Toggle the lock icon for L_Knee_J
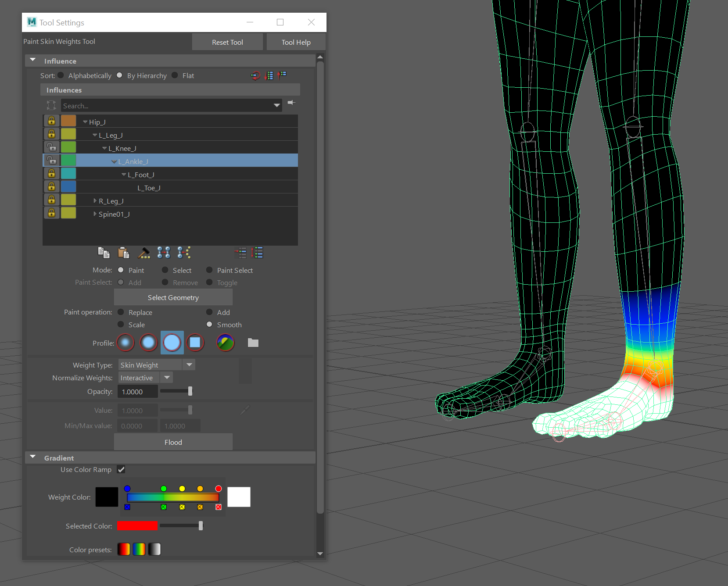This screenshot has width=728, height=586. (x=52, y=147)
